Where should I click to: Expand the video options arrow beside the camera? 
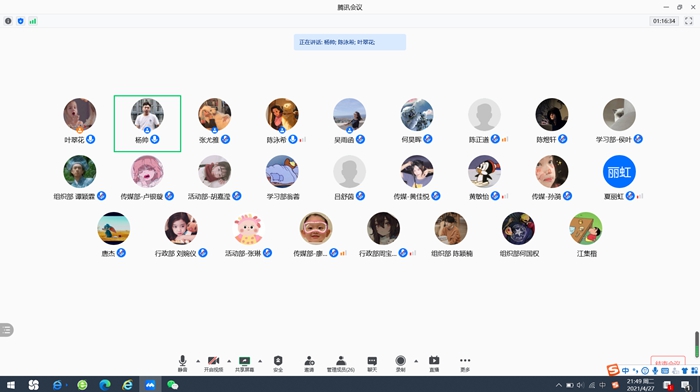229,361
